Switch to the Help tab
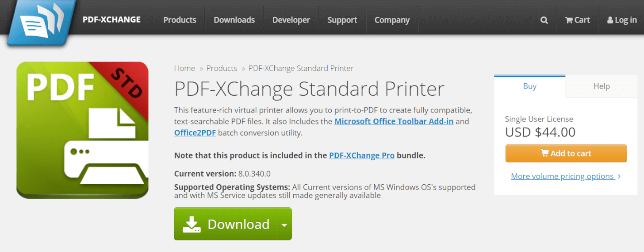The image size is (644, 252). click(601, 86)
